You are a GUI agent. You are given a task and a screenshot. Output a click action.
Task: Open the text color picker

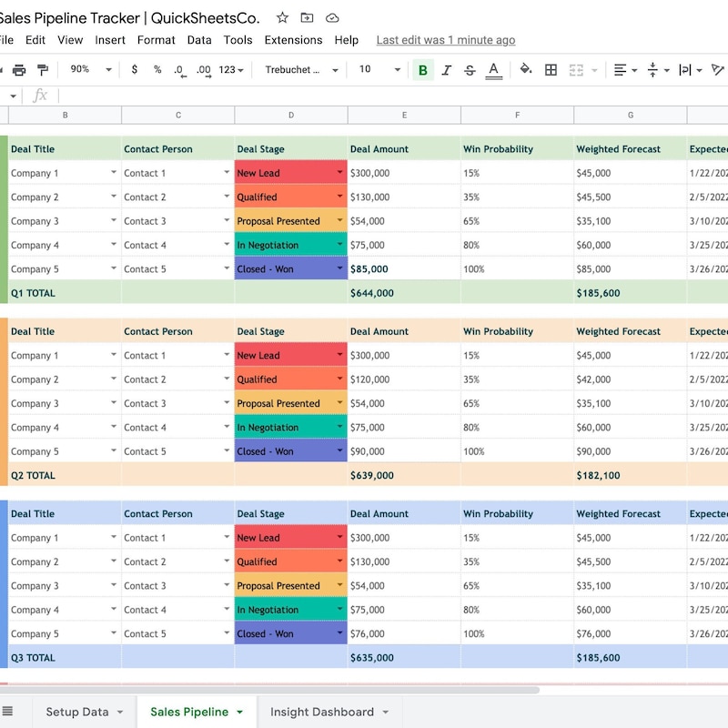click(x=492, y=69)
